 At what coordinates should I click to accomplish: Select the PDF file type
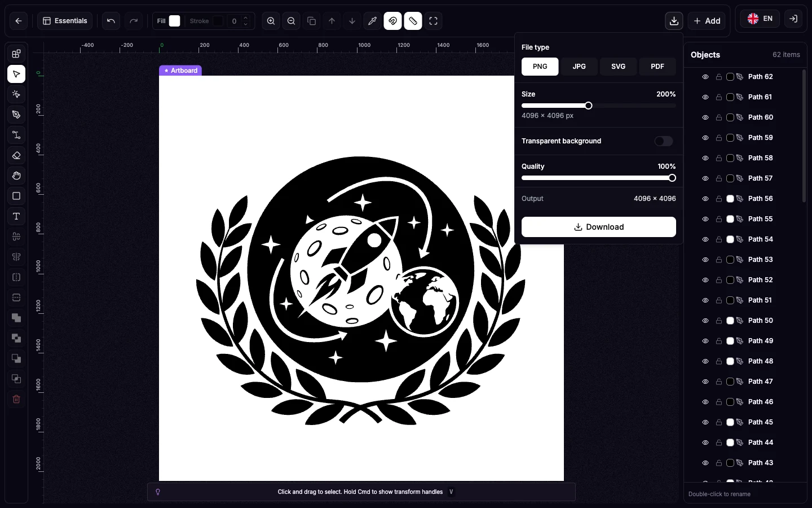tap(657, 67)
